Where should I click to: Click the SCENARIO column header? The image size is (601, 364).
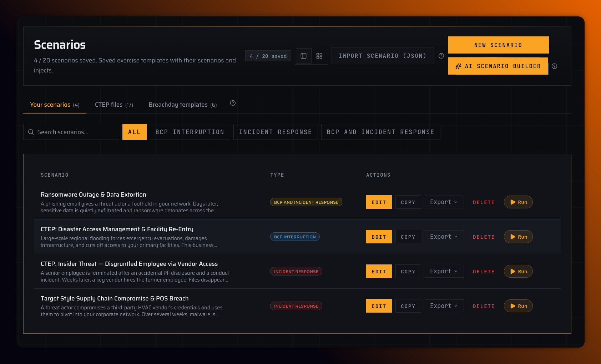click(55, 175)
